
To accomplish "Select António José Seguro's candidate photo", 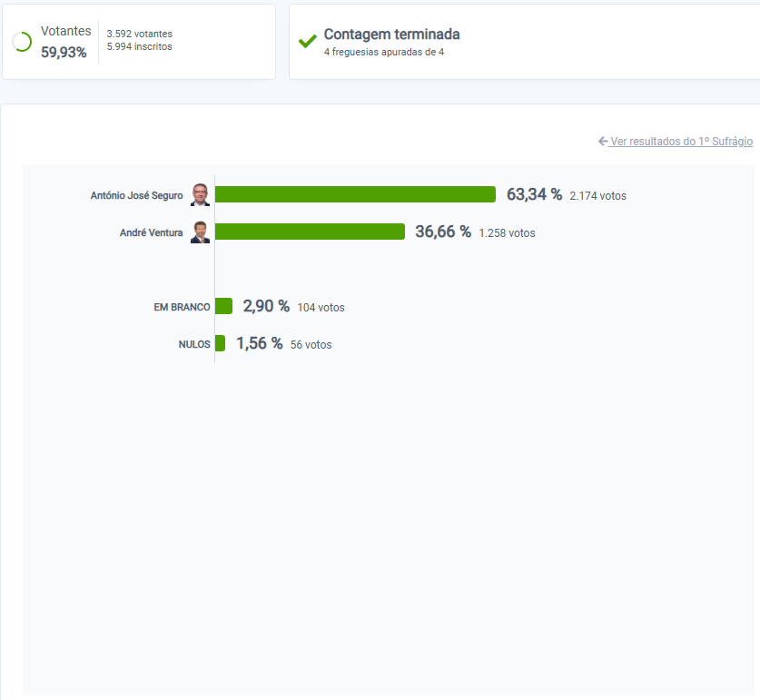I will coord(200,195).
